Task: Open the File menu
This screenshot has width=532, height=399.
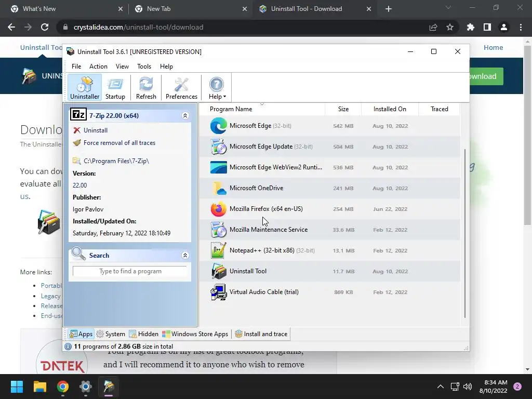Action: (x=76, y=66)
